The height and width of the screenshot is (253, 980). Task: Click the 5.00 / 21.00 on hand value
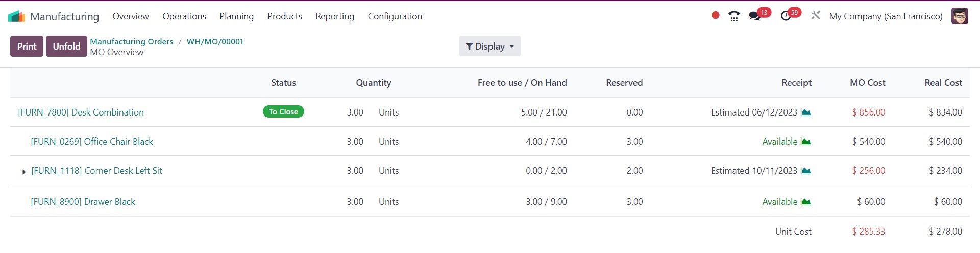[544, 112]
